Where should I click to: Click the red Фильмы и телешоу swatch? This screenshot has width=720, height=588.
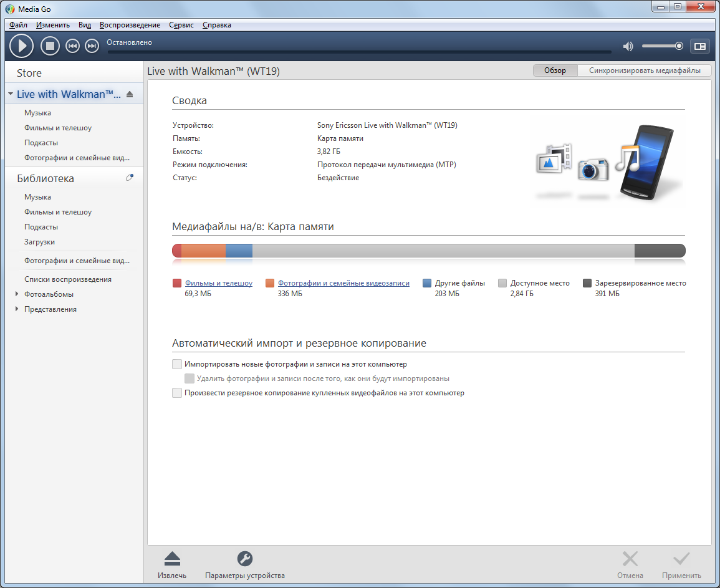click(x=177, y=283)
